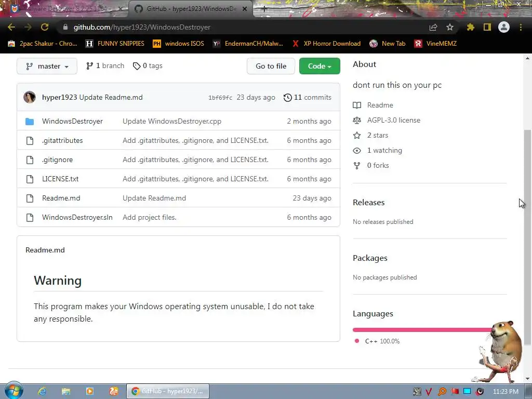
Task: View the 1 watching link
Action: pyautogui.click(x=384, y=150)
